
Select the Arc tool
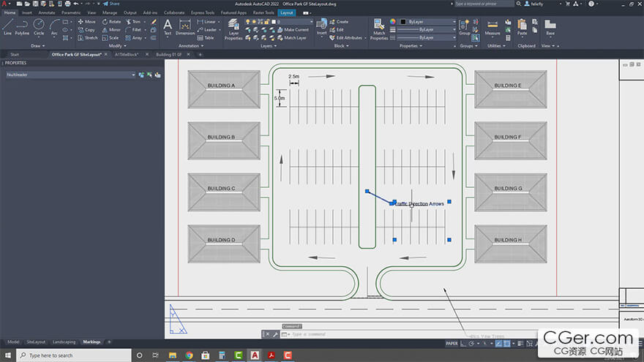click(x=54, y=27)
